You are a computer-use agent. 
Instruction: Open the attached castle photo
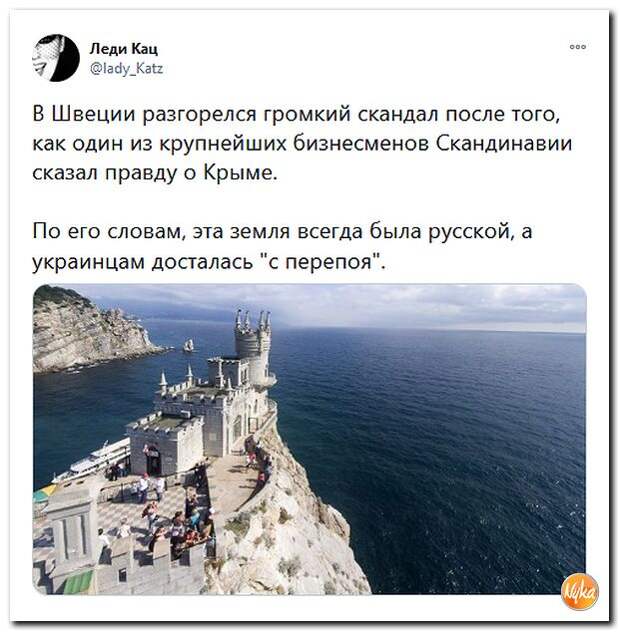tap(309, 439)
